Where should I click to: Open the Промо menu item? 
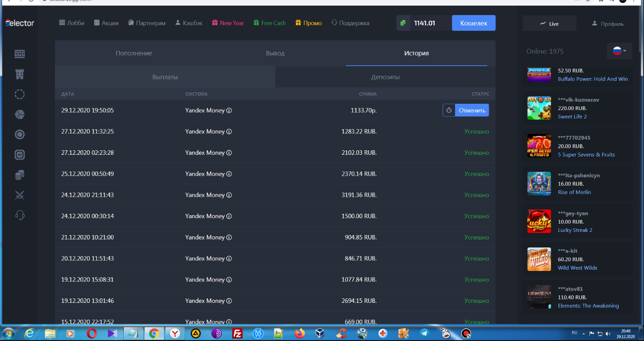309,23
